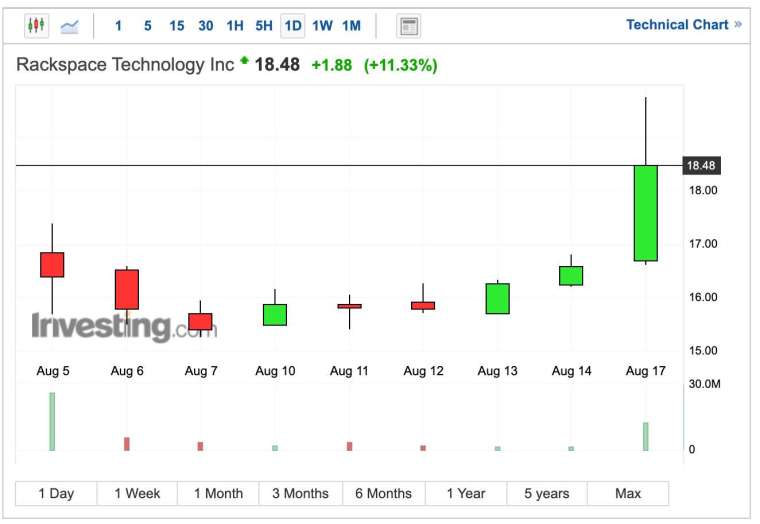Select the 1M interval
This screenshot has width=760, height=524.
pyautogui.click(x=351, y=26)
